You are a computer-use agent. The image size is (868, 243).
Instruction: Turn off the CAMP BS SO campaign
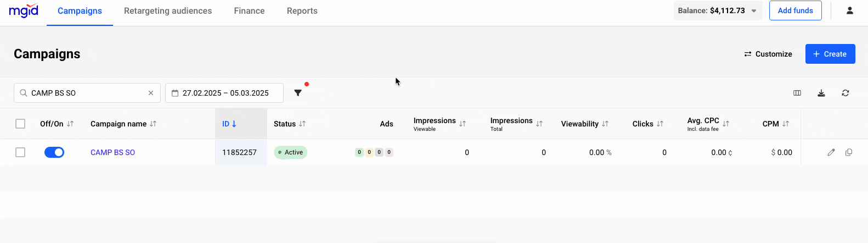[x=54, y=152]
